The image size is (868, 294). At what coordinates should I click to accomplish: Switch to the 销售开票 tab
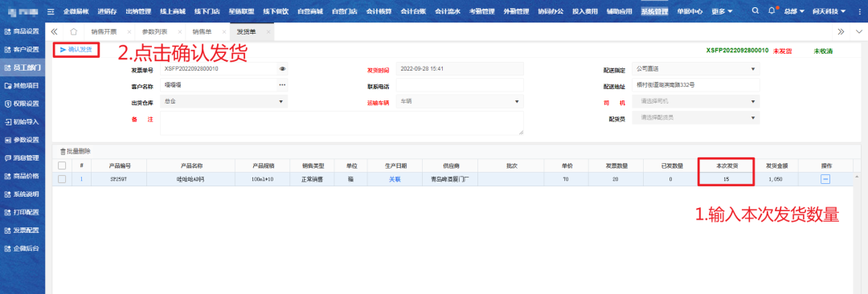point(104,32)
